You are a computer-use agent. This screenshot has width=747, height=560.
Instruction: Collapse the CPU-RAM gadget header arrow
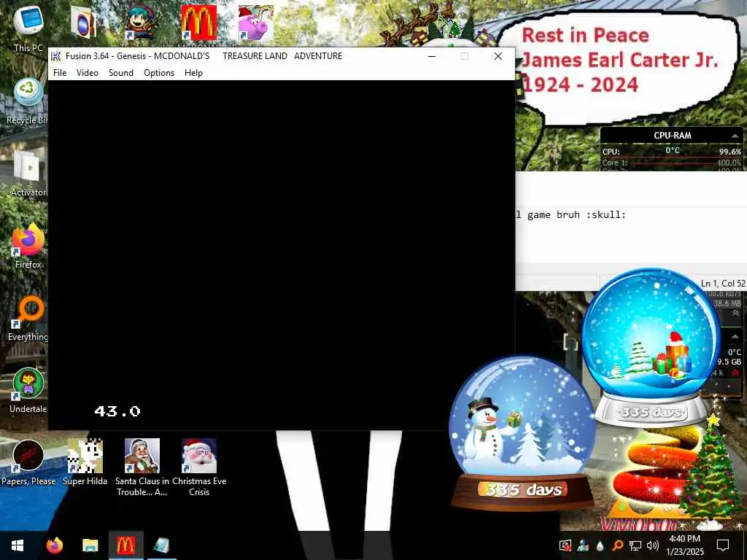[x=735, y=136]
